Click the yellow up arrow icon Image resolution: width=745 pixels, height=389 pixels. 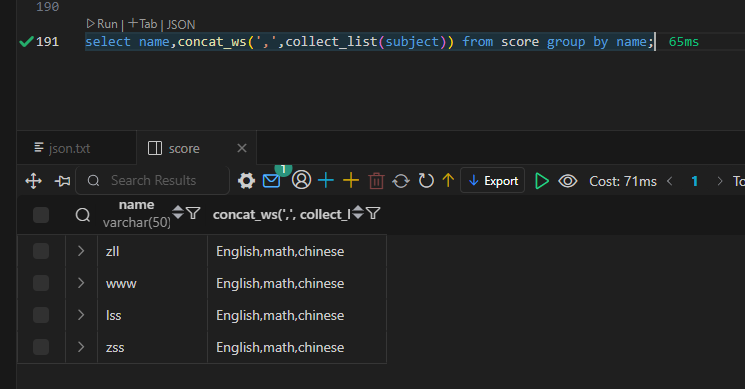[x=448, y=180]
